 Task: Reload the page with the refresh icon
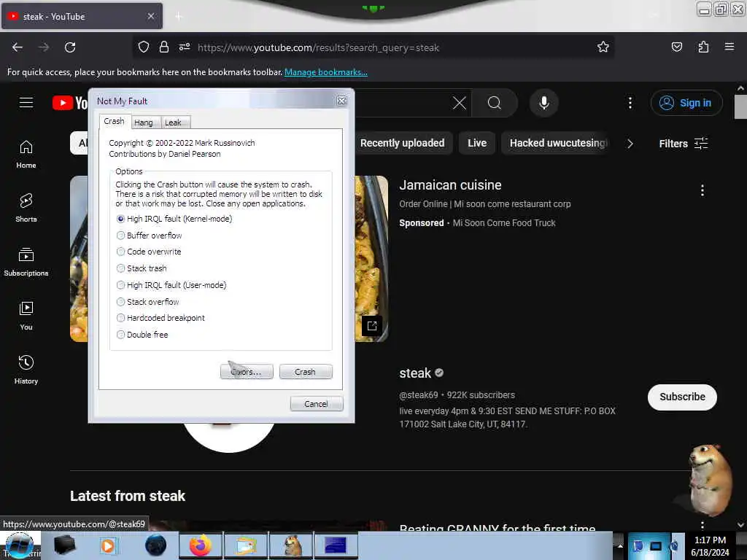[70, 47]
